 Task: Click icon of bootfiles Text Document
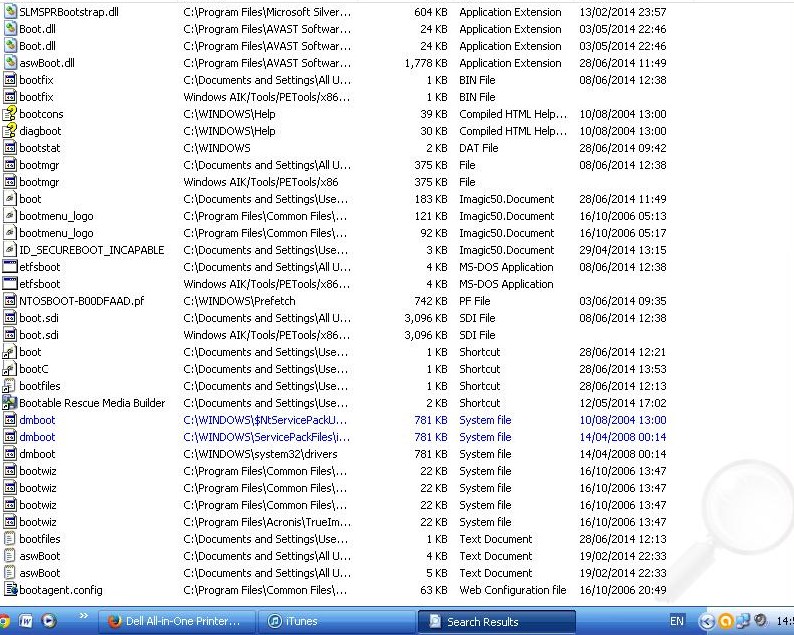(10, 539)
